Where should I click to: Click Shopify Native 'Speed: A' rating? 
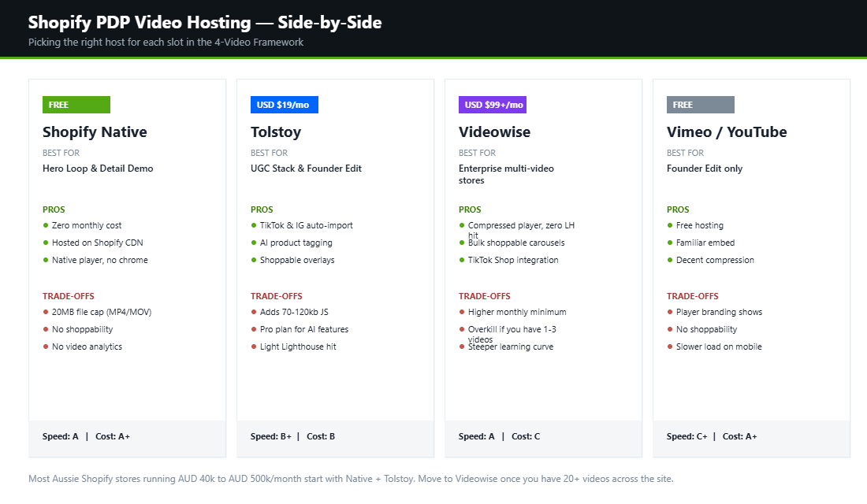(60, 436)
